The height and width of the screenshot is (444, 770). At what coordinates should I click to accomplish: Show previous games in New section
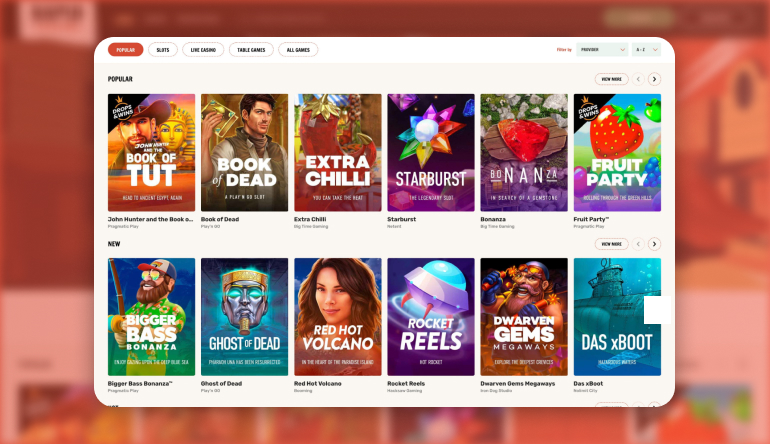[x=638, y=243]
